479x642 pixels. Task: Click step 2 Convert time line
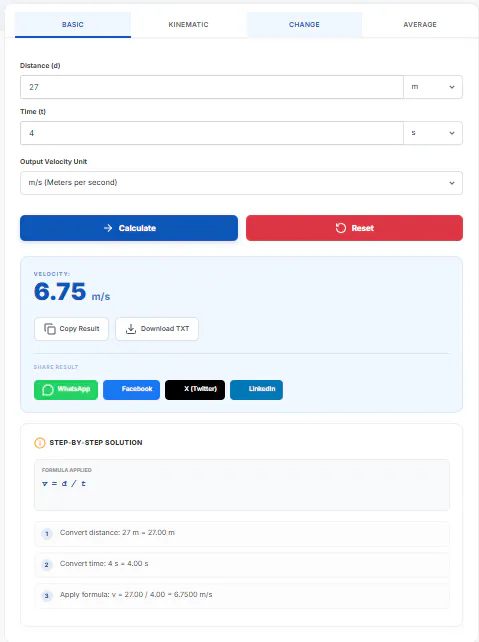pos(242,564)
